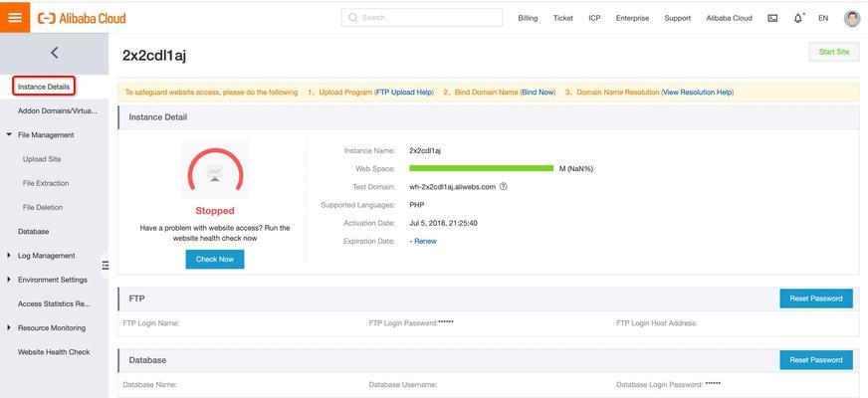The width and height of the screenshot is (868, 398).
Task: Click the Check Now button
Action: (x=215, y=259)
